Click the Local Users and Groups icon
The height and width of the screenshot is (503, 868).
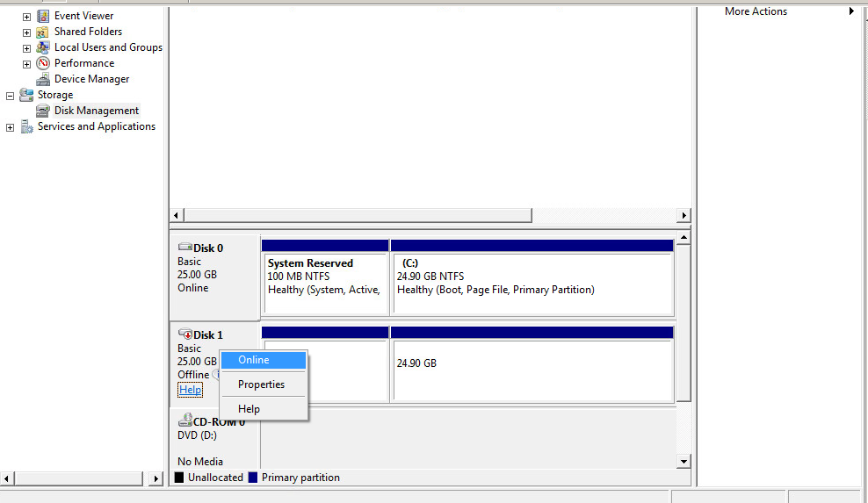click(43, 47)
